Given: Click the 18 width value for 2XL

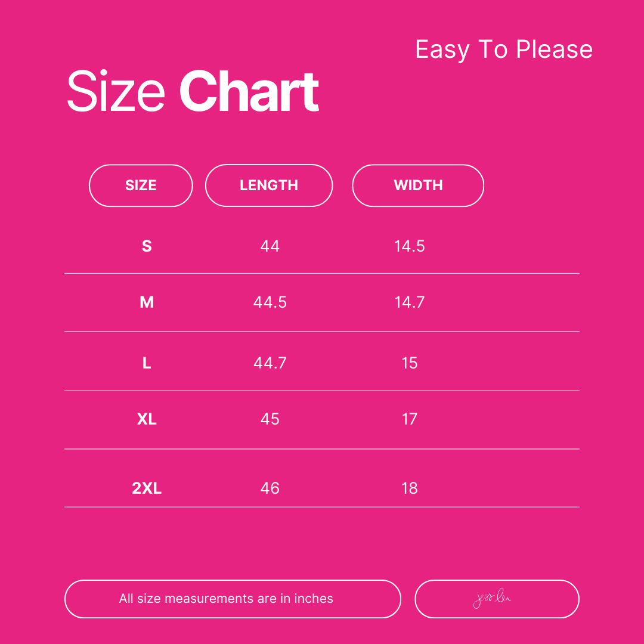Looking at the screenshot, I should [410, 489].
